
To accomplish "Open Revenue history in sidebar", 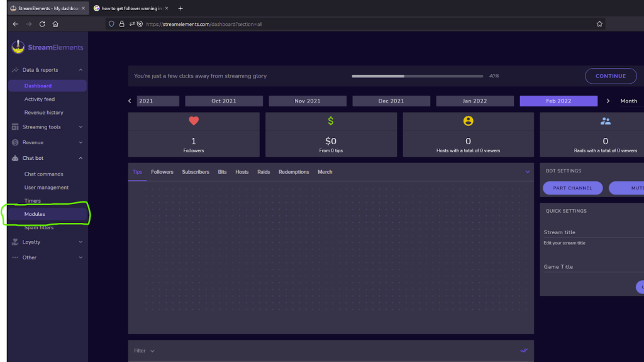I will [43, 112].
